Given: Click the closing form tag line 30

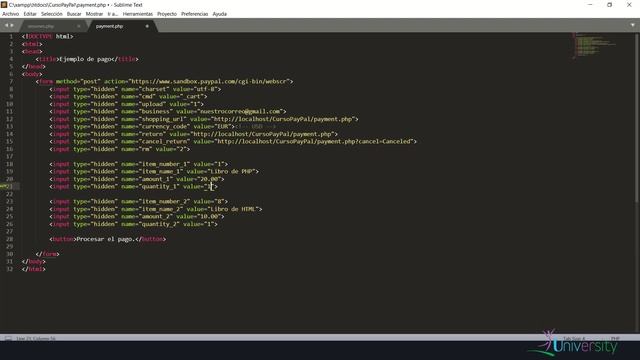Looking at the screenshot, I should pos(47,254).
